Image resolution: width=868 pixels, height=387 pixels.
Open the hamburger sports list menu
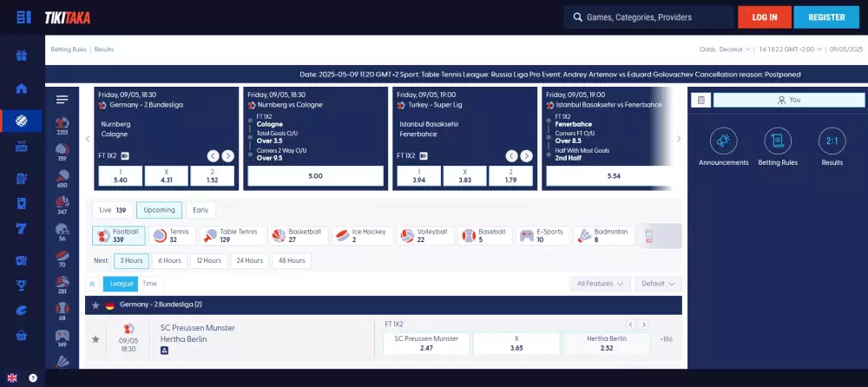coord(62,100)
